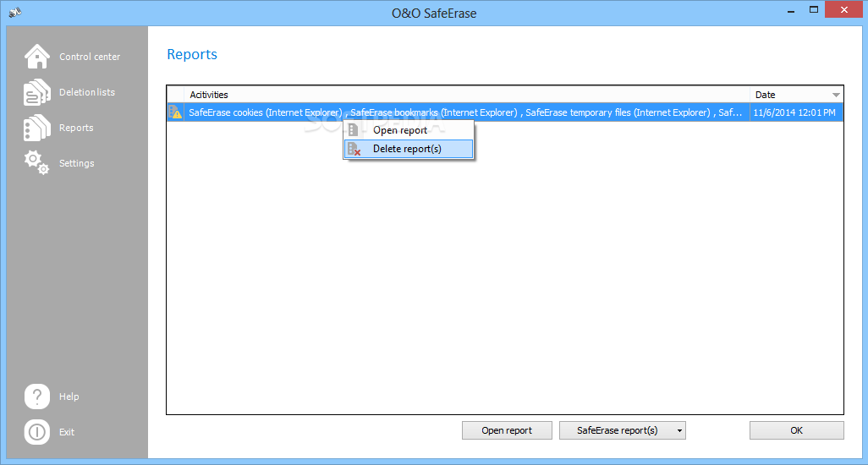Select the 11/6/2014 12:01 PM date cell
The width and height of the screenshot is (868, 465).
pos(794,112)
